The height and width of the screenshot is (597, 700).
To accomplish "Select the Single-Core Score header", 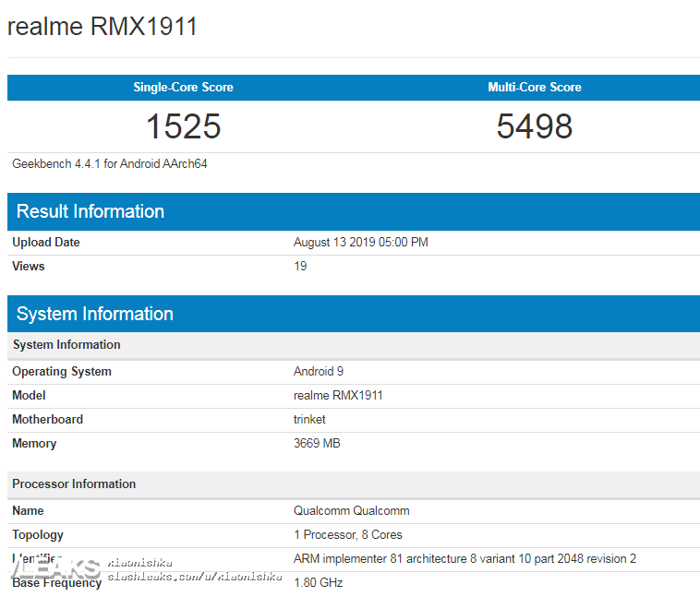I will [x=183, y=87].
